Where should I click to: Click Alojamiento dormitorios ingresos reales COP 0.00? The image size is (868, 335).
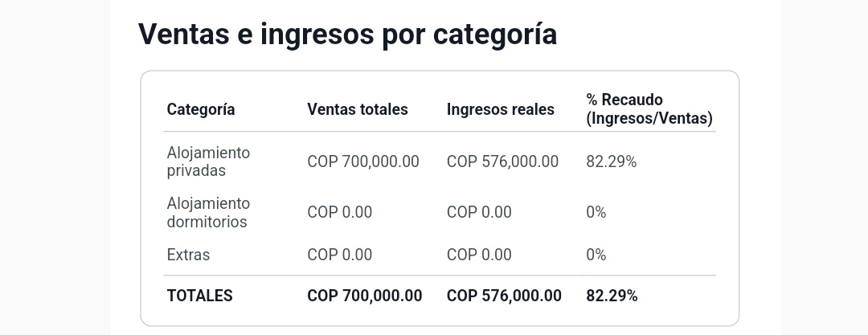pos(479,212)
